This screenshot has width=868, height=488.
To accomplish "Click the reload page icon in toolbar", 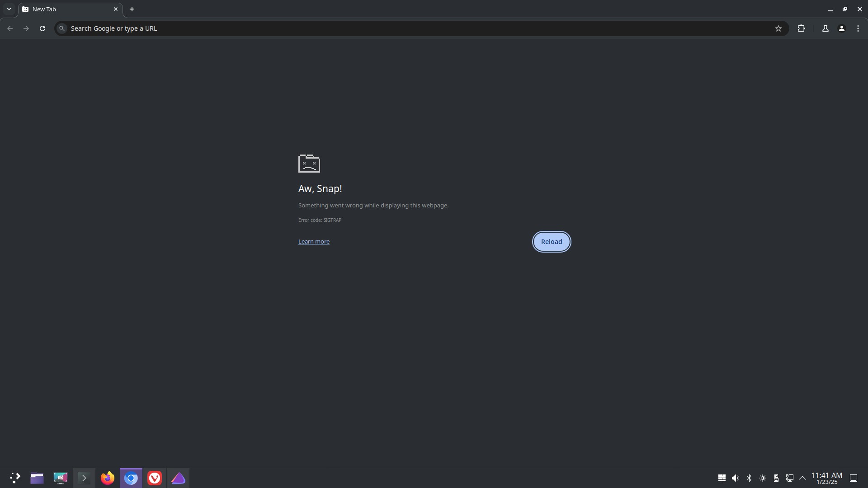I will [x=42, y=28].
